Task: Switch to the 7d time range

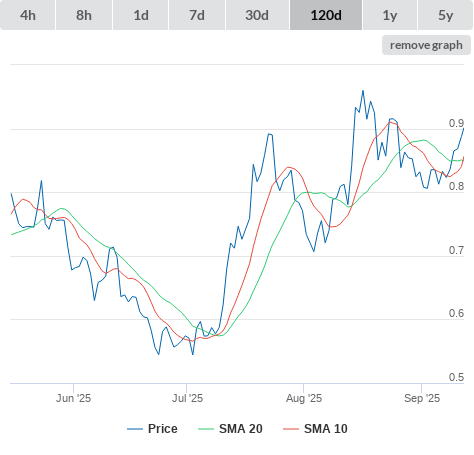Action: coord(197,15)
